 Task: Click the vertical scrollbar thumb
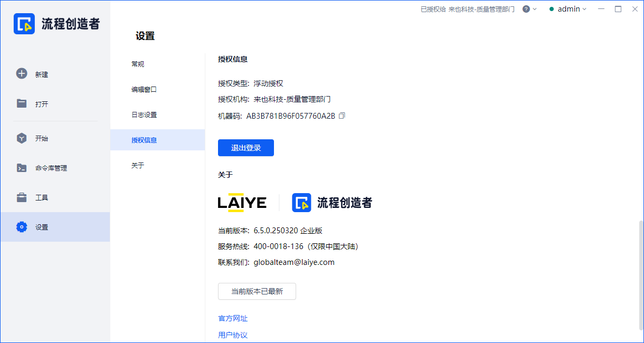641,275
